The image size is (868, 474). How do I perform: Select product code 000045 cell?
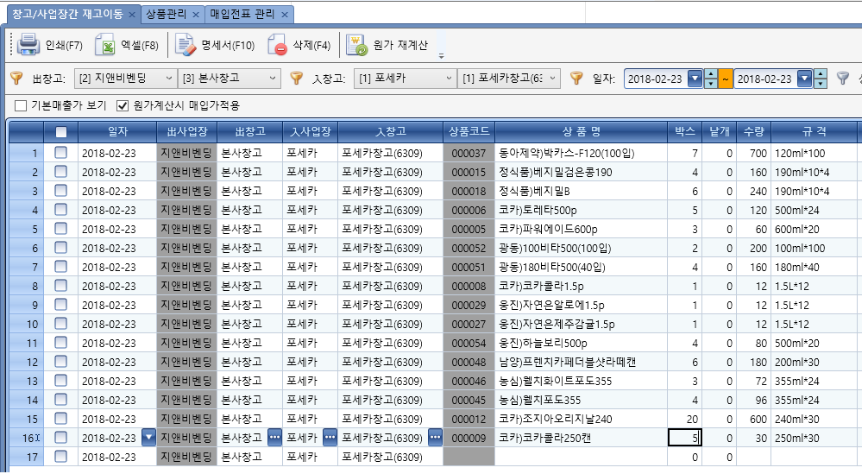pos(469,400)
